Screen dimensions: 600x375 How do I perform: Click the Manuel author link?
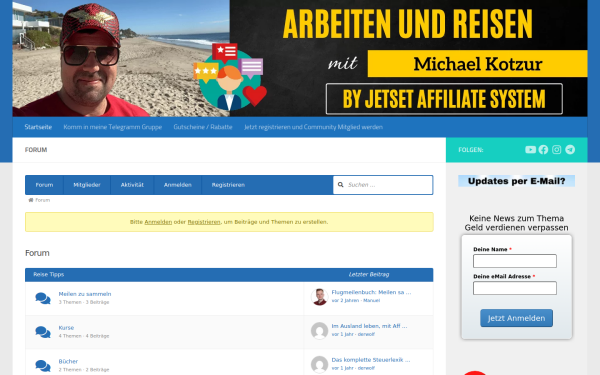coord(372,300)
